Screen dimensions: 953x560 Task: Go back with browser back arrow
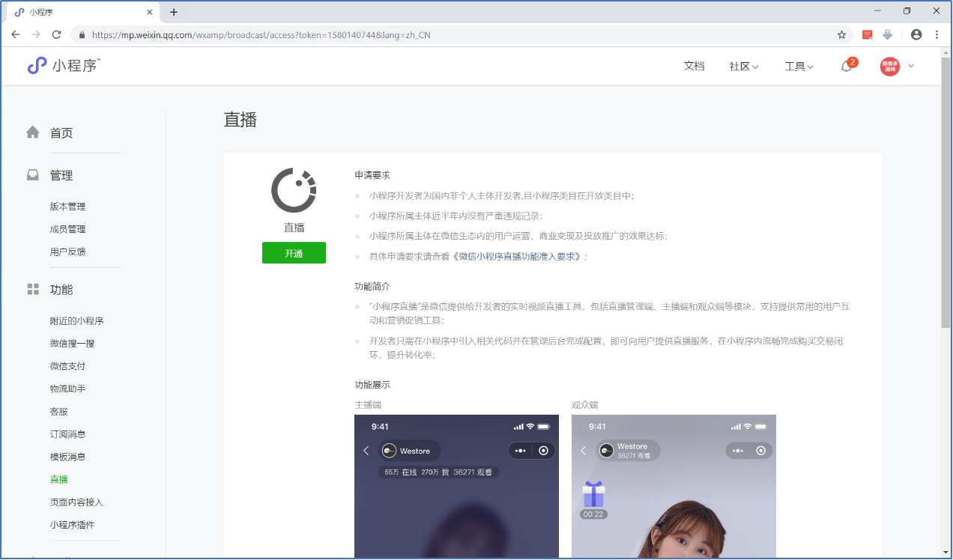(x=16, y=34)
